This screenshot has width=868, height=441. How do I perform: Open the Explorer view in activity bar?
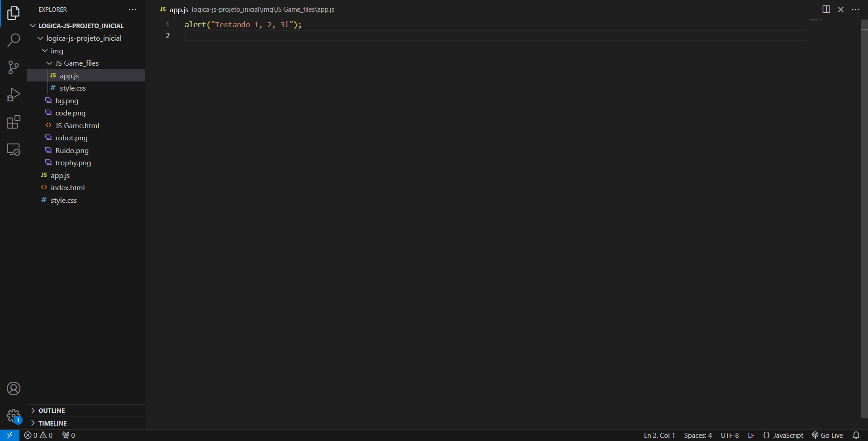(14, 13)
